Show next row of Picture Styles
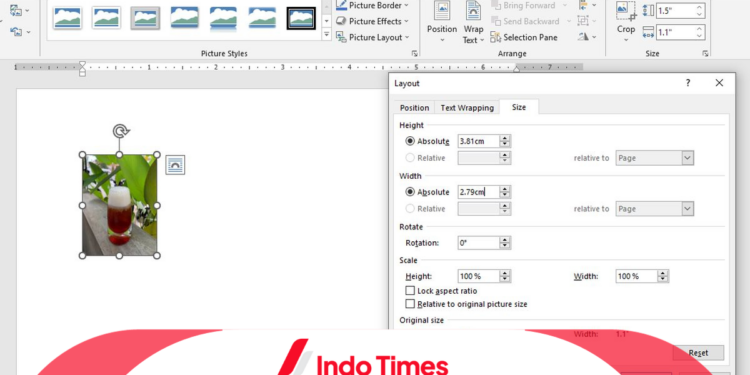This screenshot has height=375, width=750. click(327, 21)
